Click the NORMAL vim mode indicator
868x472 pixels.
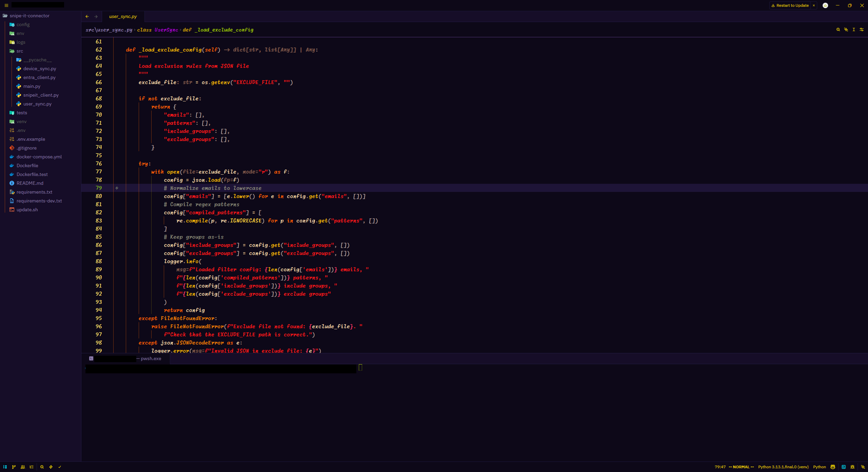pyautogui.click(x=741, y=467)
